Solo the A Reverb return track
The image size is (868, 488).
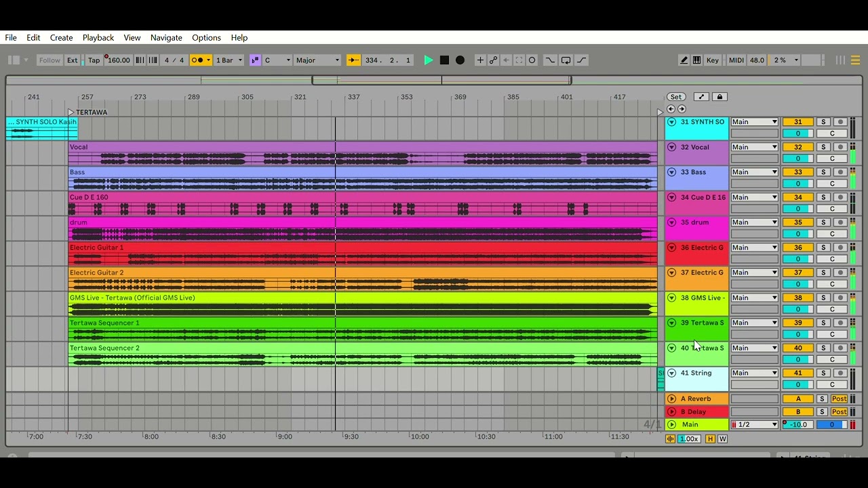coord(821,399)
